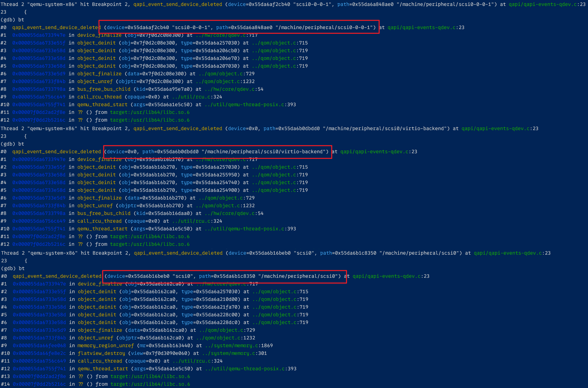This screenshot has width=588, height=388.
Task: Click qemu-thread-posix.c:393 path in last backtrace
Action: point(251,369)
